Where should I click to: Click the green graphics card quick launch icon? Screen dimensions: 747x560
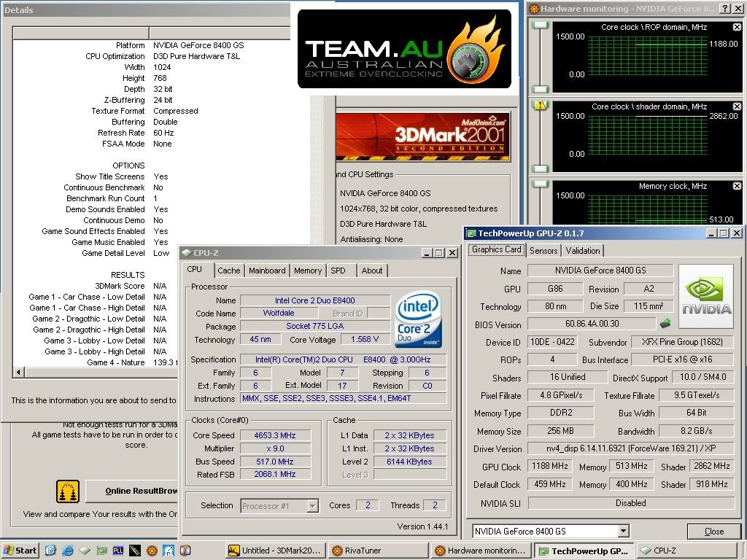pos(101,551)
